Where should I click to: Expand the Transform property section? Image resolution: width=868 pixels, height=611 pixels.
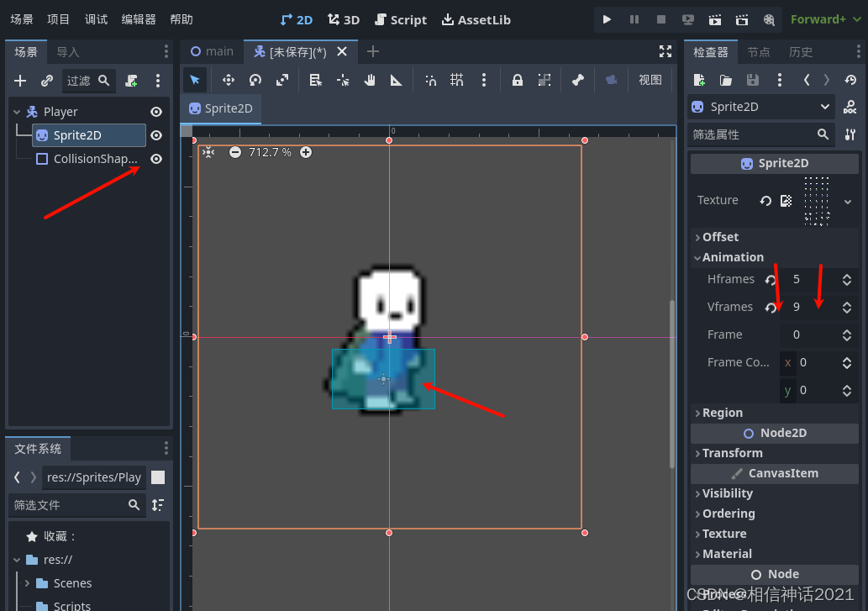click(775, 453)
